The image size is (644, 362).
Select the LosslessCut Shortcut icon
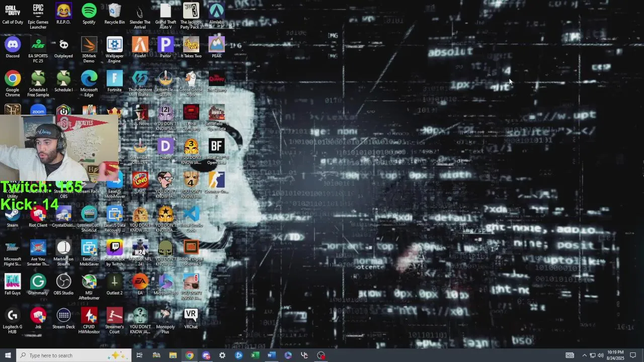coord(89,219)
